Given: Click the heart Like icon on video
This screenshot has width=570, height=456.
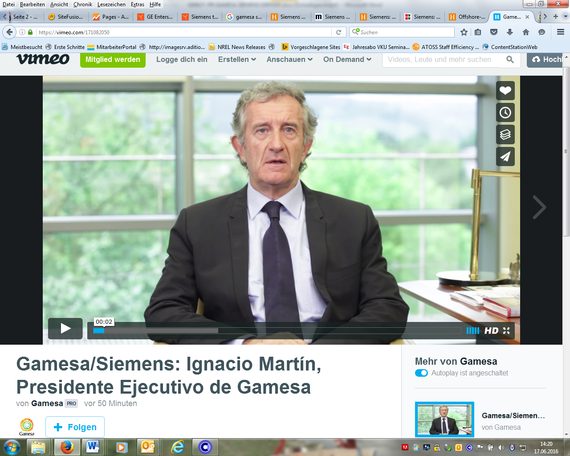Looking at the screenshot, I should pyautogui.click(x=505, y=91).
